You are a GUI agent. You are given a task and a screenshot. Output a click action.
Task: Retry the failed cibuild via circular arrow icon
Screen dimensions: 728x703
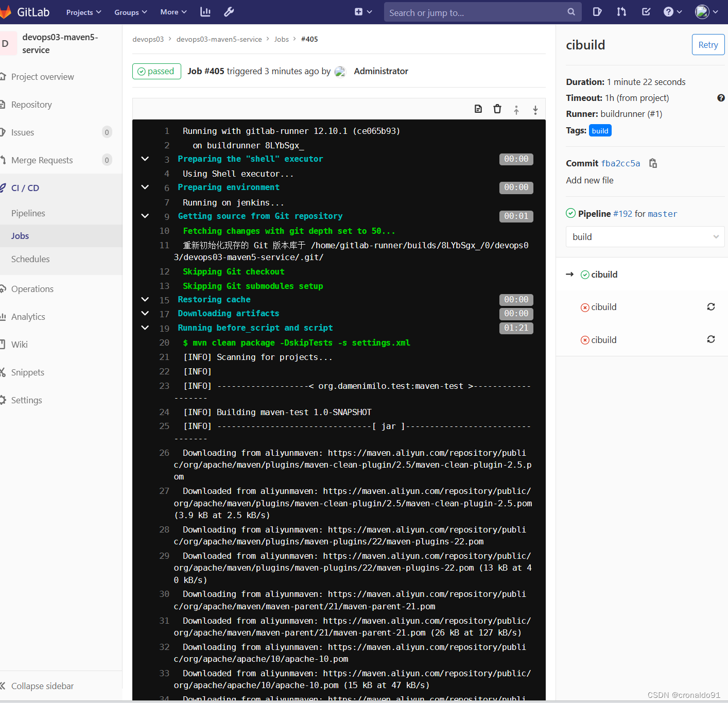coord(711,306)
